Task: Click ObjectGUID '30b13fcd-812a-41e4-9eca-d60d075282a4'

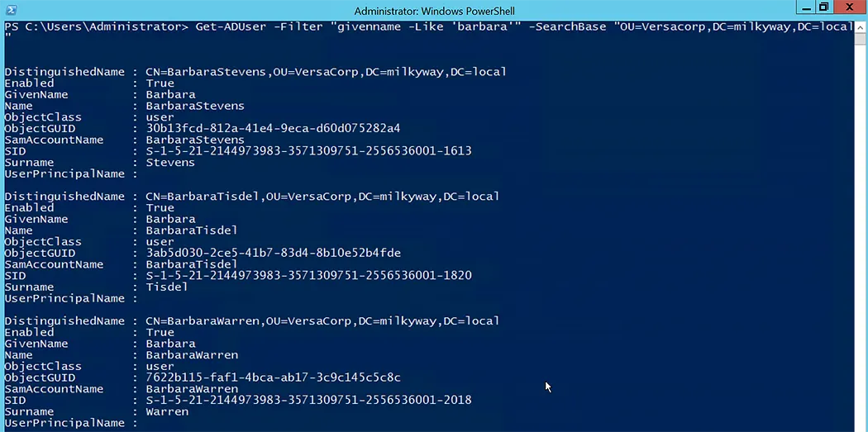Action: [273, 128]
